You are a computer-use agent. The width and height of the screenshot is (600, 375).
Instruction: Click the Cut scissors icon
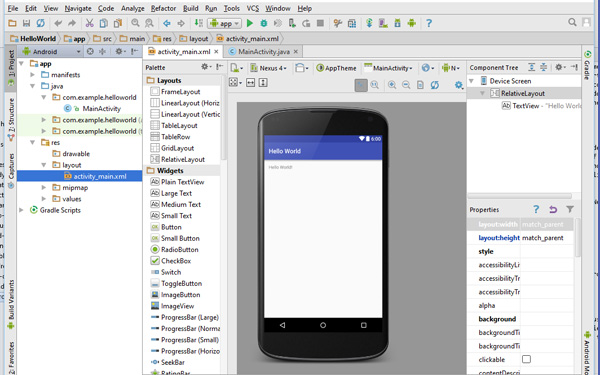(x=90, y=23)
